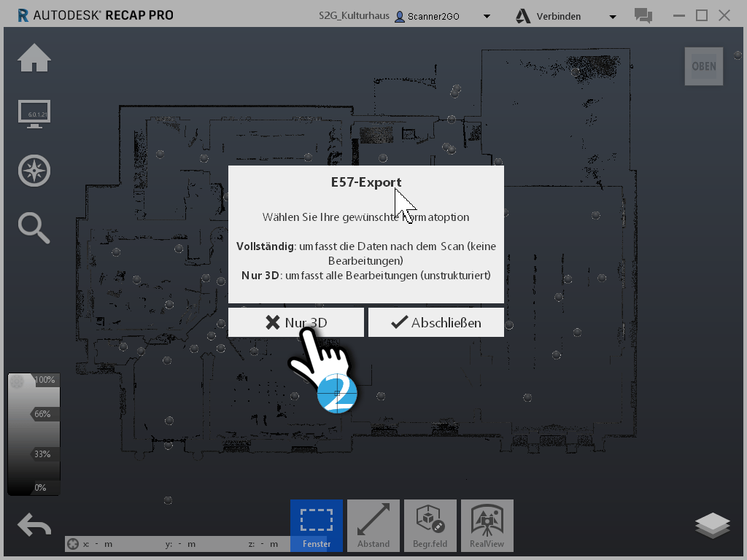The image size is (747, 560).
Task: Set intensity slider to 100% mark
Action: 44,379
